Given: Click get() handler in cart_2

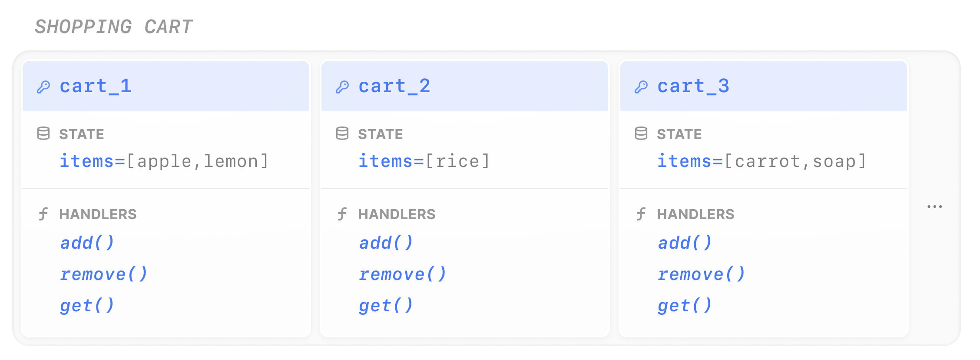Looking at the screenshot, I should (x=386, y=306).
